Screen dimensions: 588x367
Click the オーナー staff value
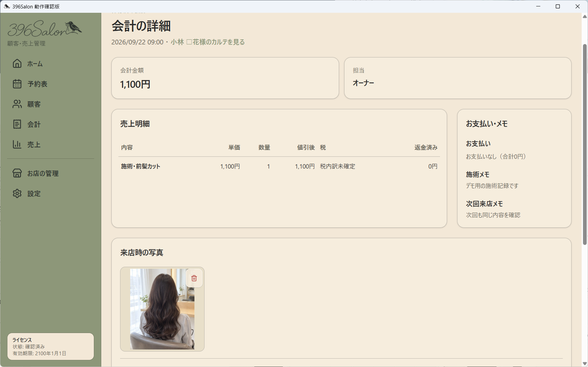click(363, 83)
